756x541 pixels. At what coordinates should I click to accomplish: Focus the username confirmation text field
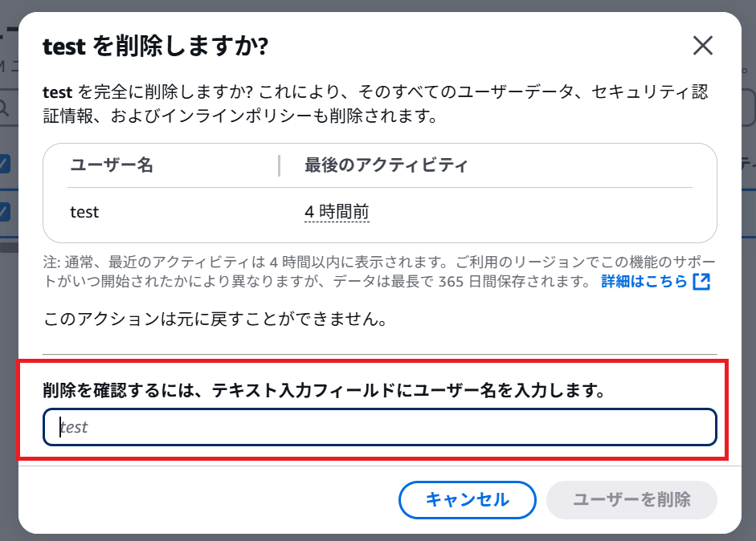[379, 427]
